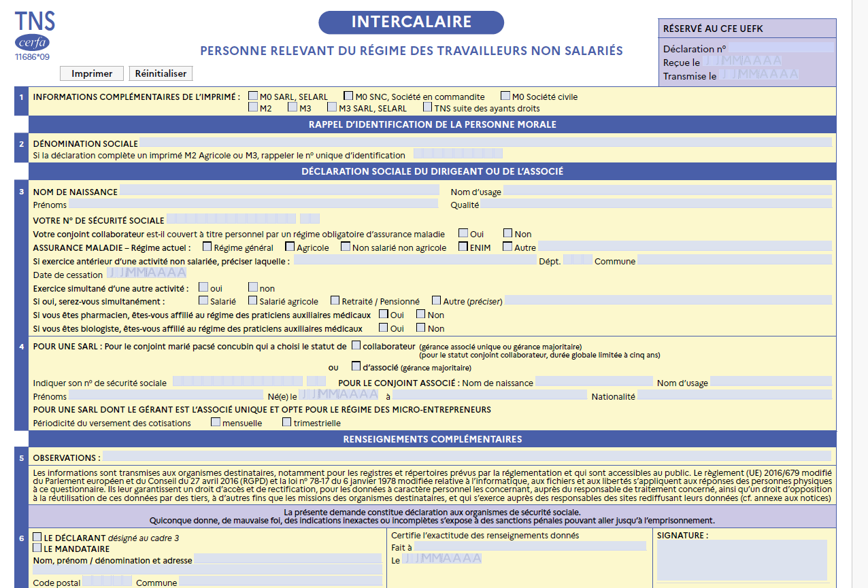This screenshot has height=588, width=868.
Task: Click the Votre n° de sécurité sociale field
Action: pos(243,219)
